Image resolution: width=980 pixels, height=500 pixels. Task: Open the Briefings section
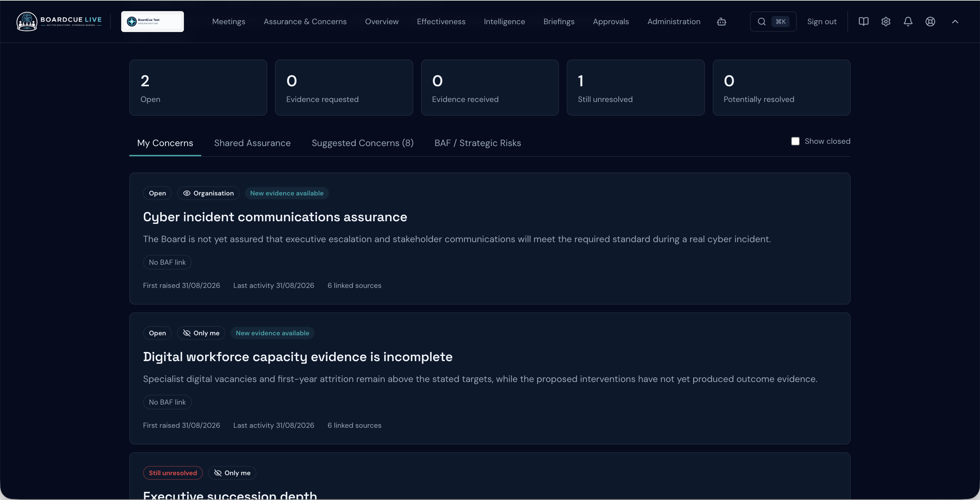pyautogui.click(x=559, y=22)
